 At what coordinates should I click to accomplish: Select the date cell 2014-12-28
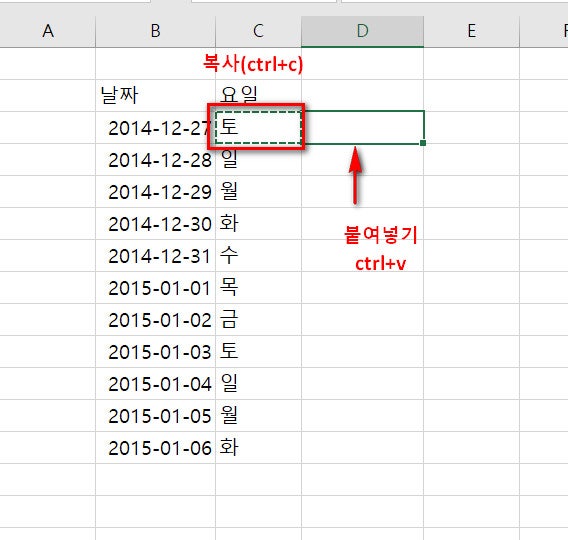click(155, 160)
